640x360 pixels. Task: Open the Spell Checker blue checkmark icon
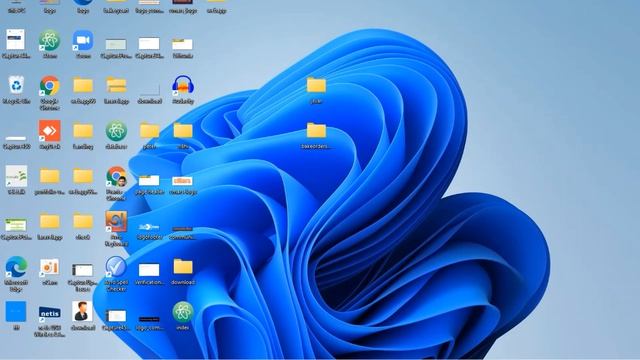116,267
